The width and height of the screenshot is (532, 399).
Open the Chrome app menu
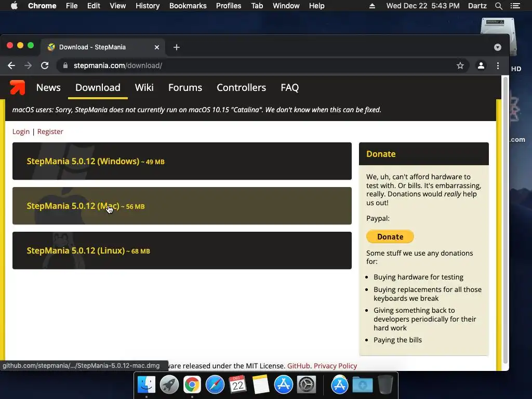coord(42,6)
